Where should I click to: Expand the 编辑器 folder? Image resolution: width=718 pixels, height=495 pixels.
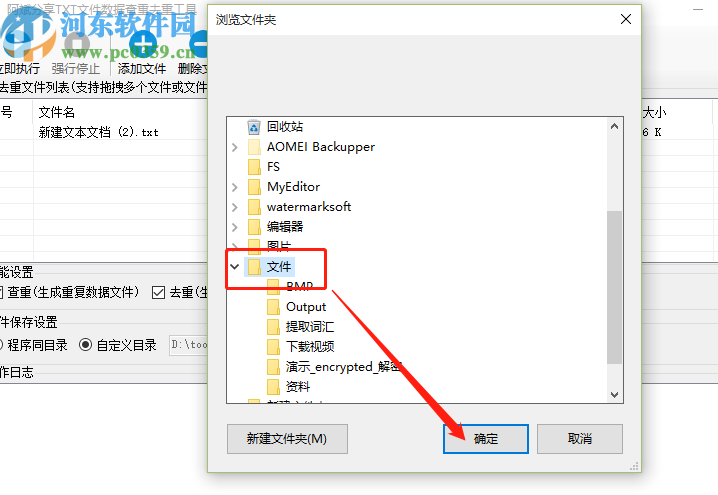pyautogui.click(x=235, y=227)
